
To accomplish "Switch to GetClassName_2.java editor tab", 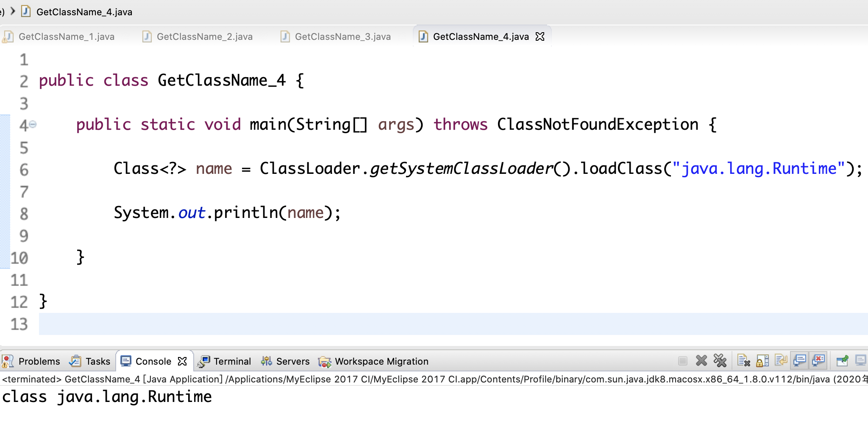I will pos(198,36).
